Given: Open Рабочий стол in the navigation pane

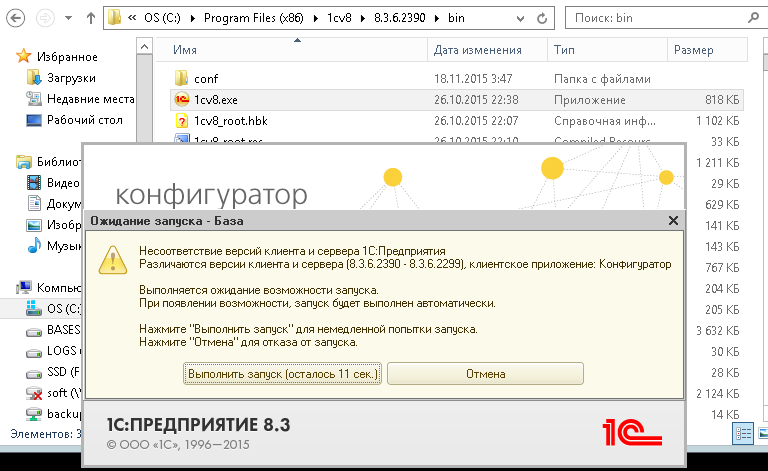Looking at the screenshot, I should tap(85, 120).
